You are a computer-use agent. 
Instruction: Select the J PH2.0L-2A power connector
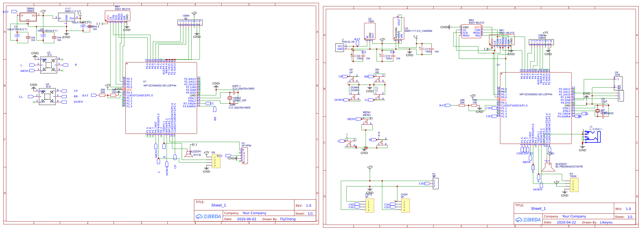point(340,48)
